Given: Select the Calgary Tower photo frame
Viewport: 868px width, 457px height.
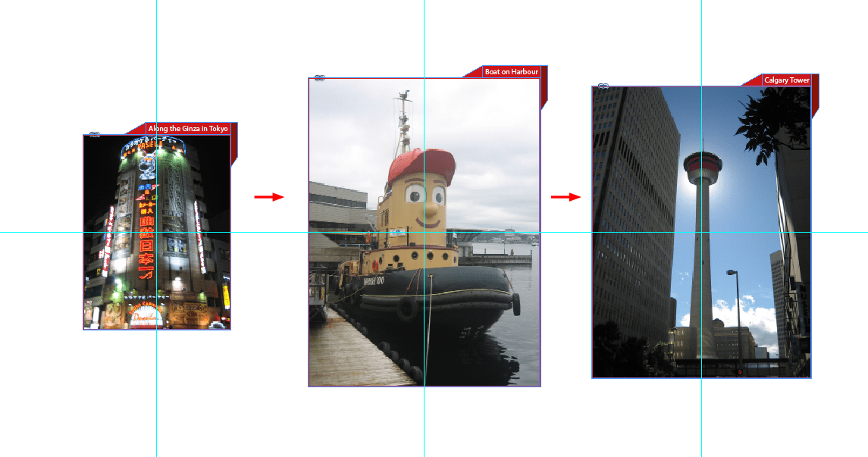Looking at the screenshot, I should [701, 232].
